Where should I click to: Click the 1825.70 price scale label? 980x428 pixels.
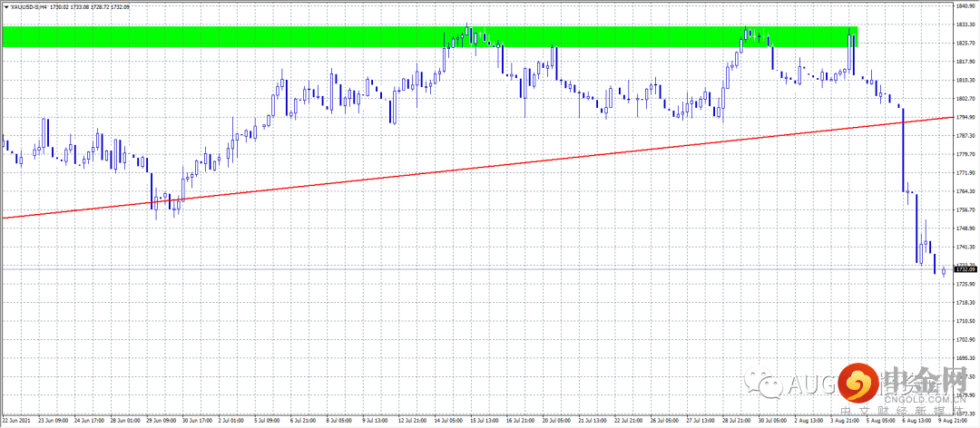pos(966,44)
